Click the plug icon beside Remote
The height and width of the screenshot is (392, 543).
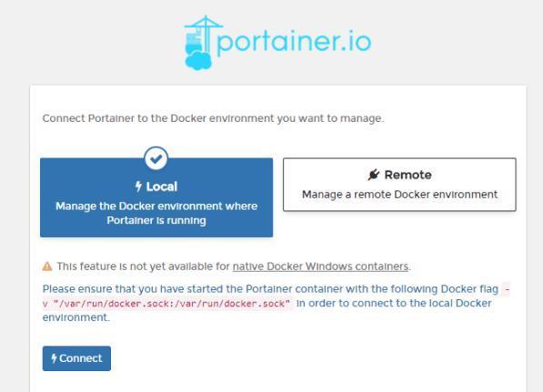pos(374,175)
